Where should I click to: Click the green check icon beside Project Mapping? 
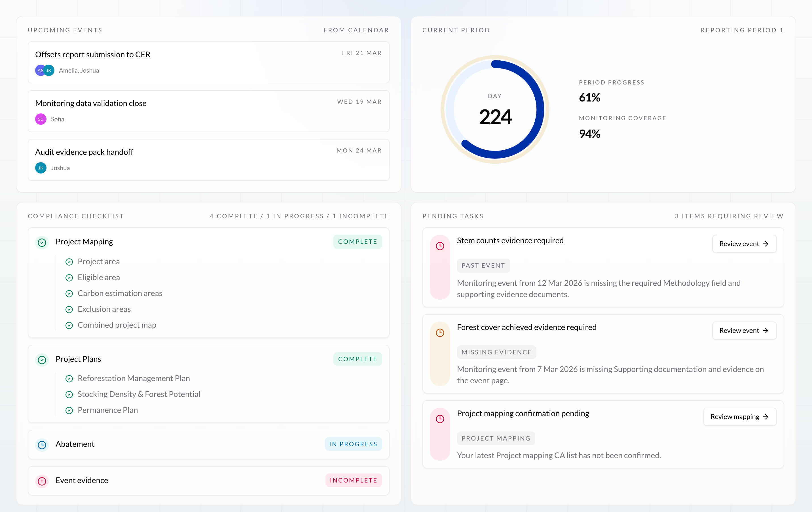tap(42, 242)
